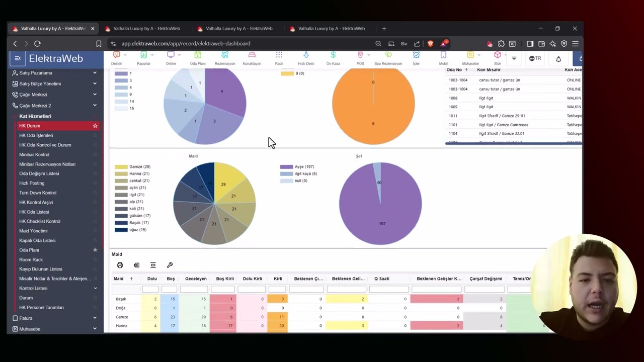The width and height of the screenshot is (644, 362).
Task: Toggle favorite star for HK Durum
Action: tap(95, 126)
